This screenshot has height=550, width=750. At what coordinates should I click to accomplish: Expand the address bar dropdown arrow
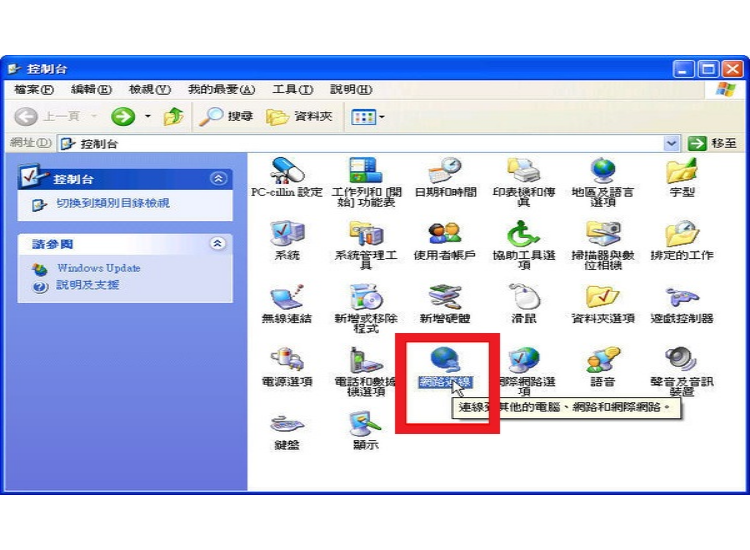pos(671,144)
